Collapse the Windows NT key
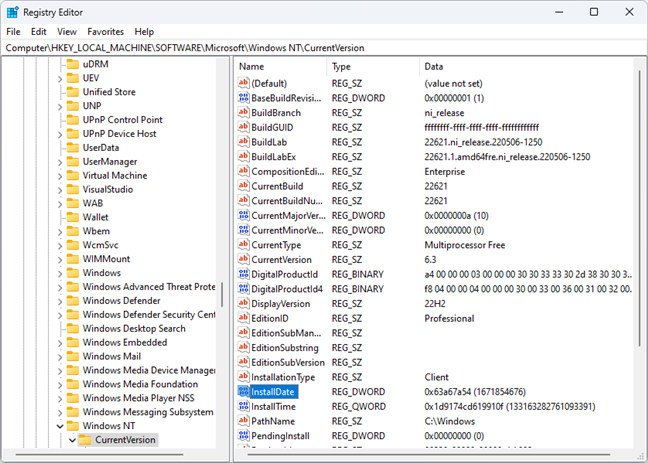This screenshot has width=648, height=463. [x=60, y=426]
